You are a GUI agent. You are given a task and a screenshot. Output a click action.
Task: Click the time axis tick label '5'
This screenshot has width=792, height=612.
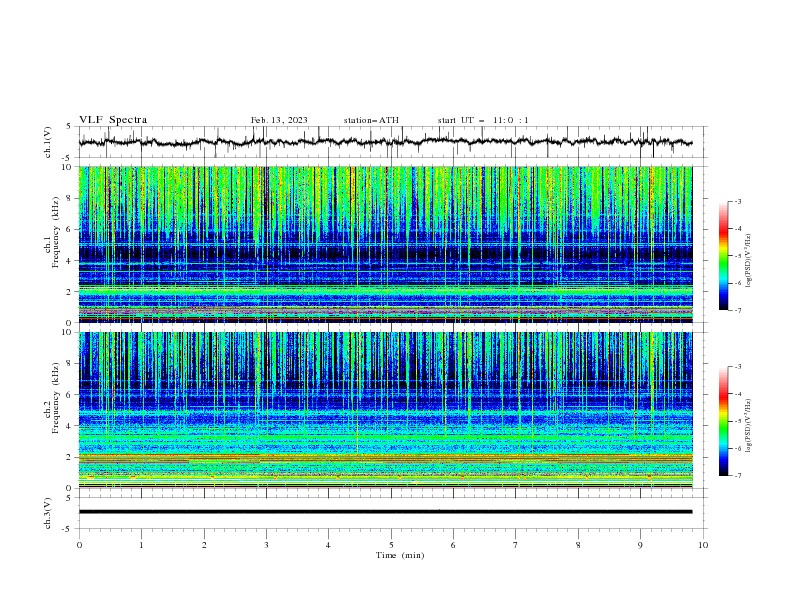click(391, 545)
